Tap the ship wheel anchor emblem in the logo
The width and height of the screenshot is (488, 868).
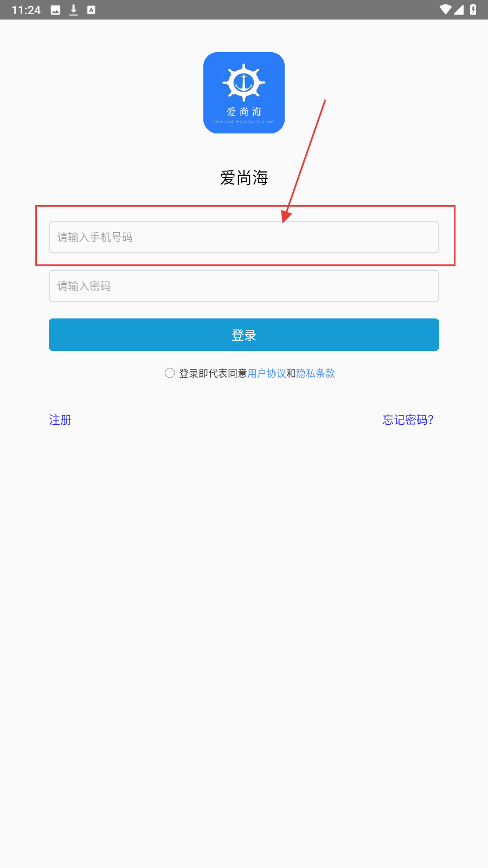[x=244, y=82]
